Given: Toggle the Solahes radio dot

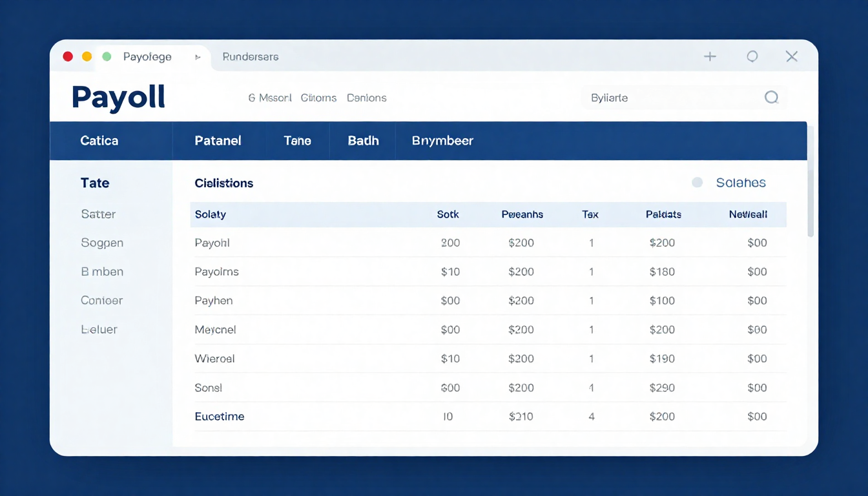Looking at the screenshot, I should pyautogui.click(x=697, y=183).
